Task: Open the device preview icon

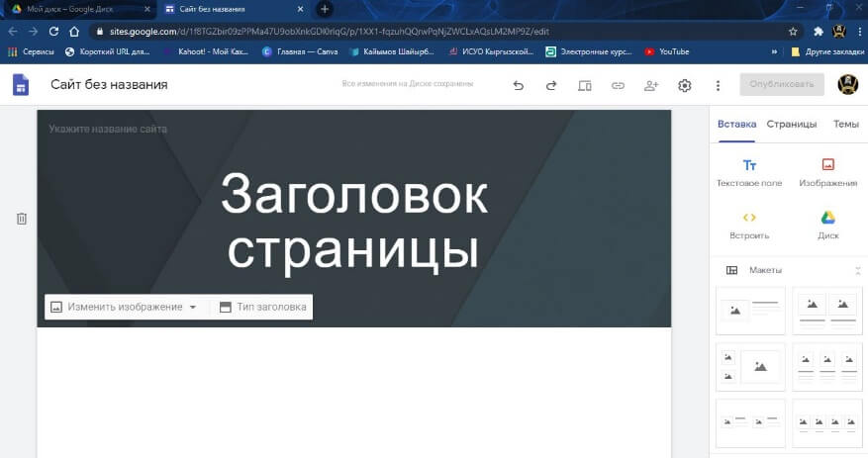Action: 585,86
